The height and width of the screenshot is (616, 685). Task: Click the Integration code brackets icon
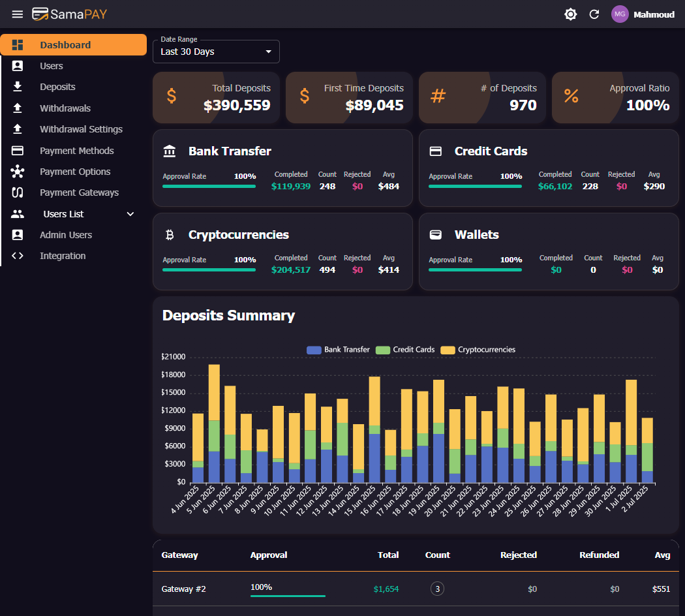(x=18, y=256)
